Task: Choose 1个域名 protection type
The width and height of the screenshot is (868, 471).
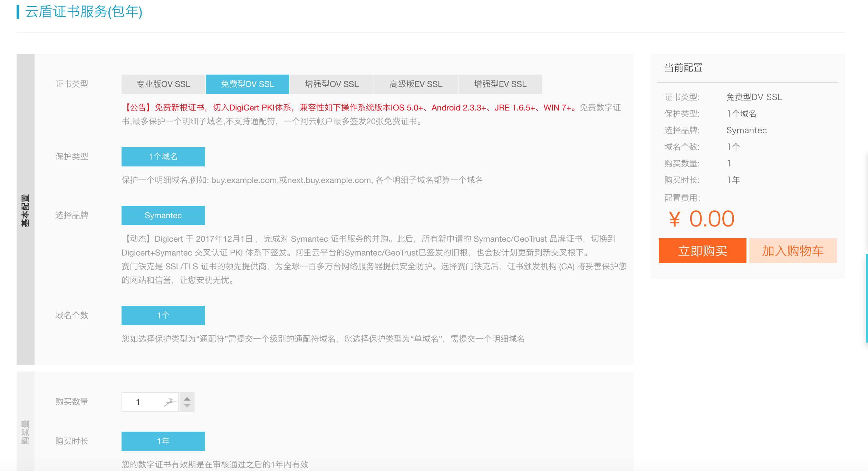Action: coord(163,157)
